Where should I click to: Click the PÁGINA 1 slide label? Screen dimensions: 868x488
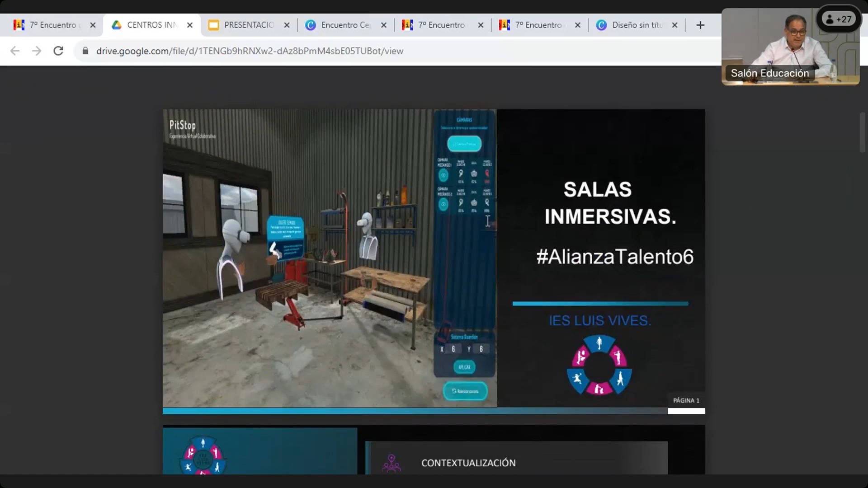686,400
